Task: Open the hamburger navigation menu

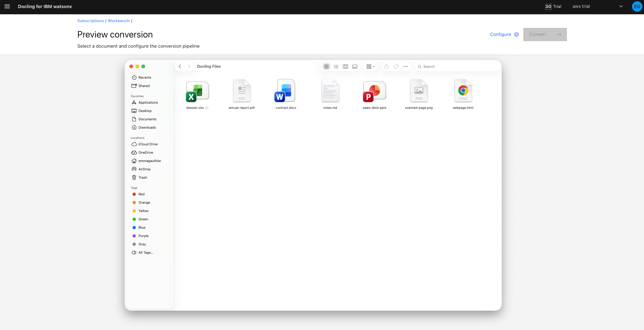Action: click(7, 7)
